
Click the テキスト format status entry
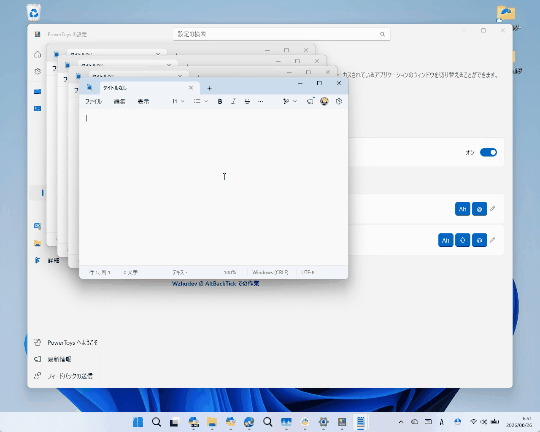tap(180, 272)
